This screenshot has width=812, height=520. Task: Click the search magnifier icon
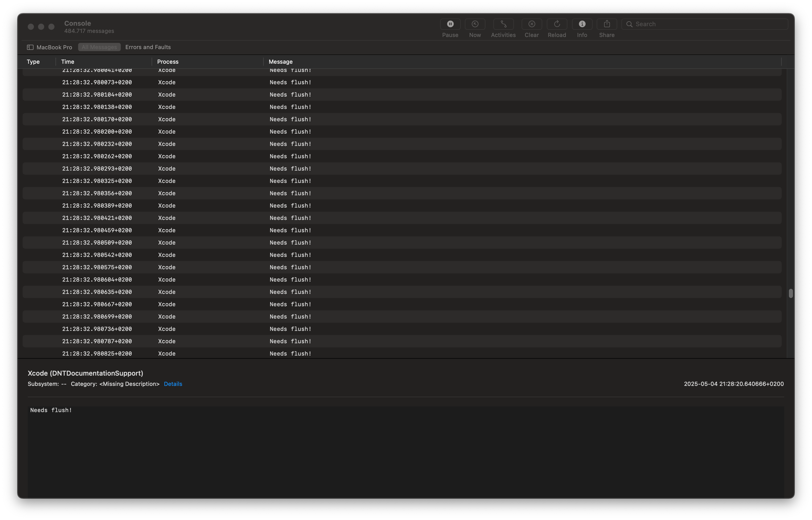(x=629, y=24)
